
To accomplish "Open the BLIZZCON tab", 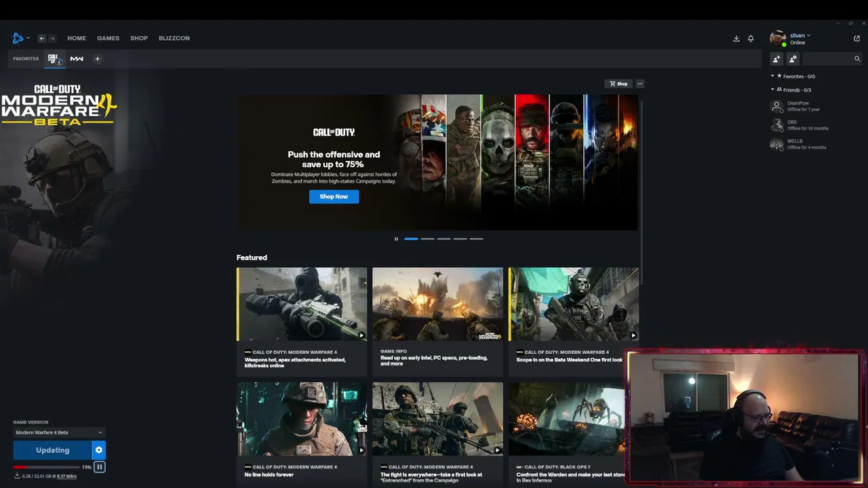I will tap(174, 39).
